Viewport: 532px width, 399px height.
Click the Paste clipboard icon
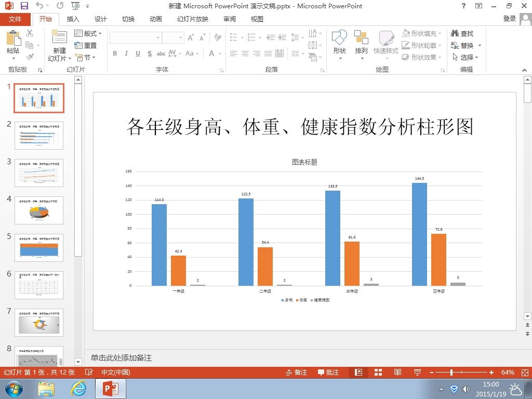14,37
